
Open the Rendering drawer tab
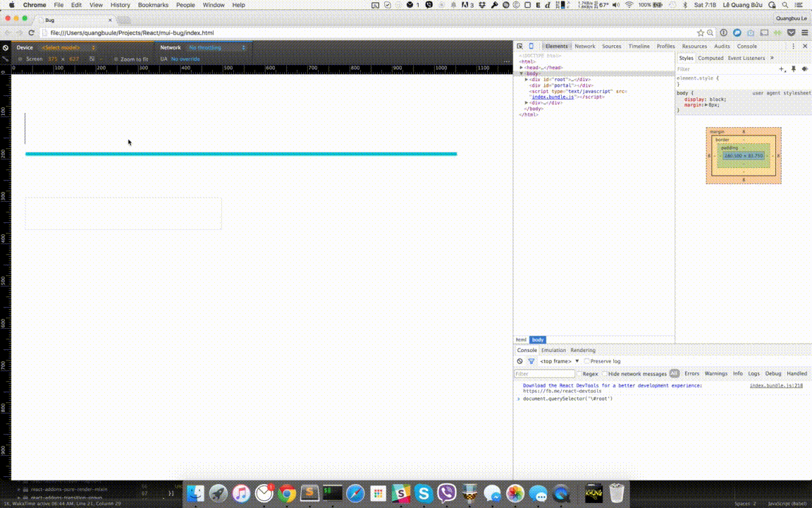(x=583, y=351)
